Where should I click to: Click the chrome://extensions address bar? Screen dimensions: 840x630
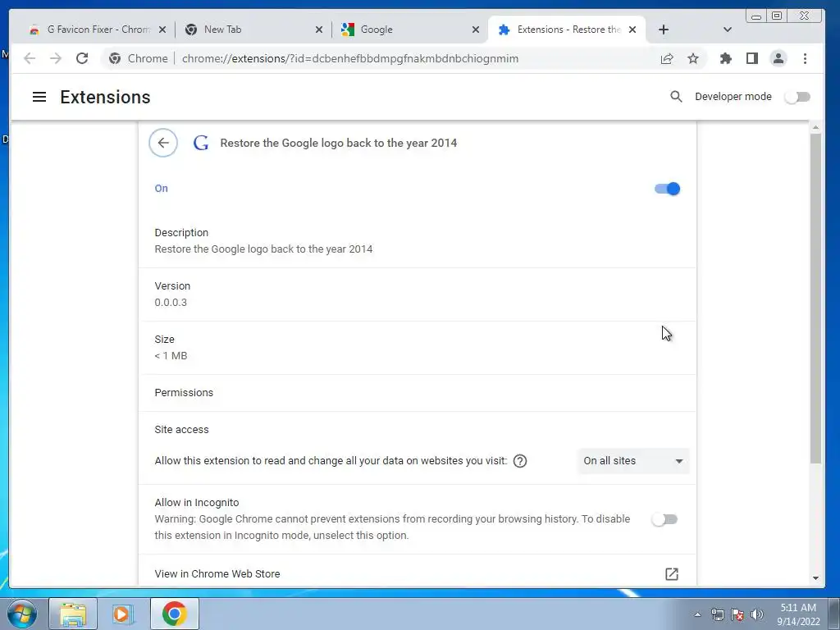350,58
